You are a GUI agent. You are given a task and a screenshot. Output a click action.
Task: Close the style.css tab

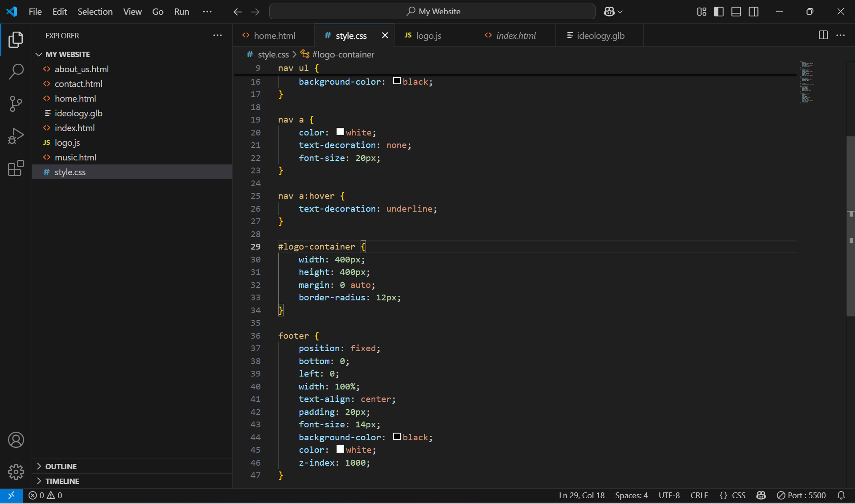coord(385,35)
